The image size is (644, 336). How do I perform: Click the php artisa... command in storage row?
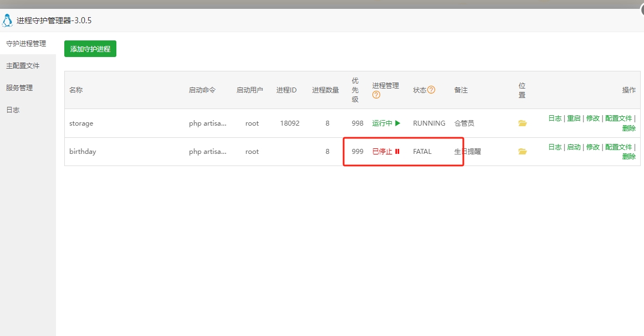207,123
